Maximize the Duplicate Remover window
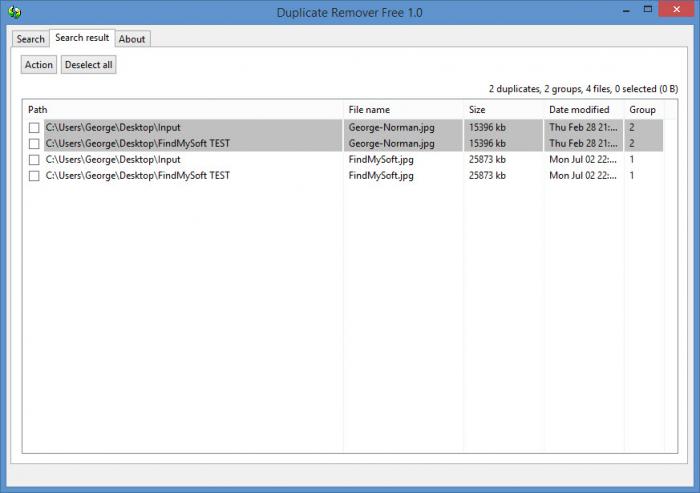The image size is (700, 493). (651, 11)
